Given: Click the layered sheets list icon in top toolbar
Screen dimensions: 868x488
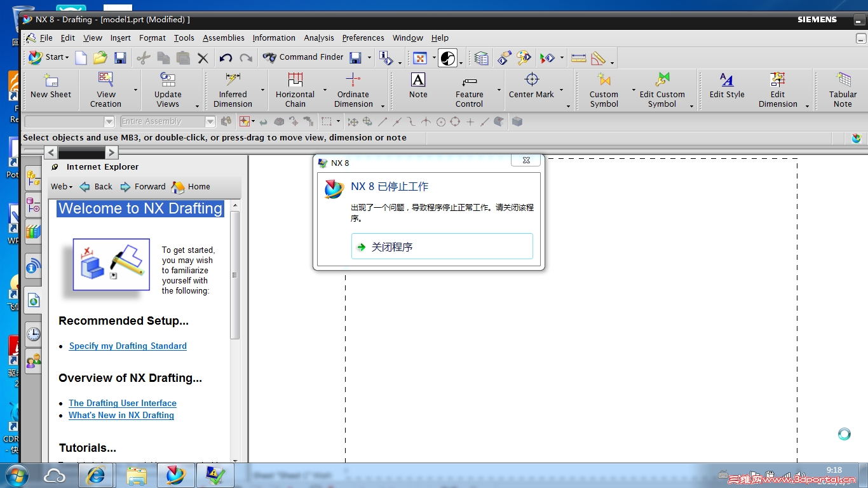Looking at the screenshot, I should (482, 58).
